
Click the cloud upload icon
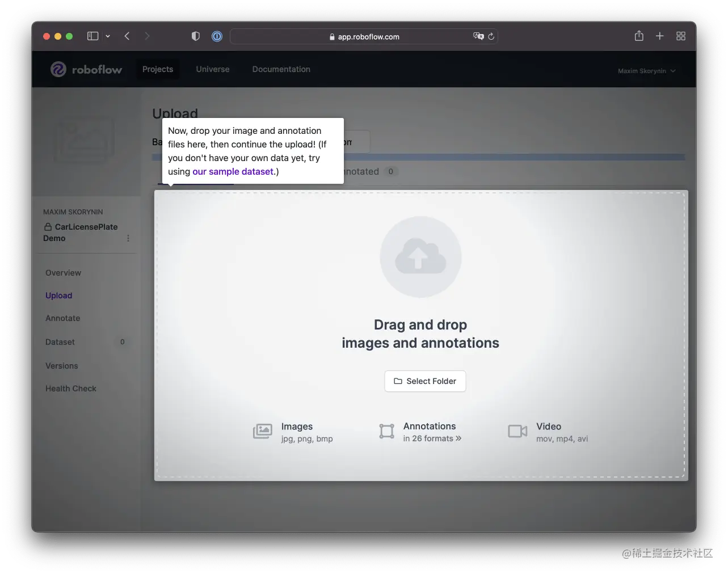point(420,256)
